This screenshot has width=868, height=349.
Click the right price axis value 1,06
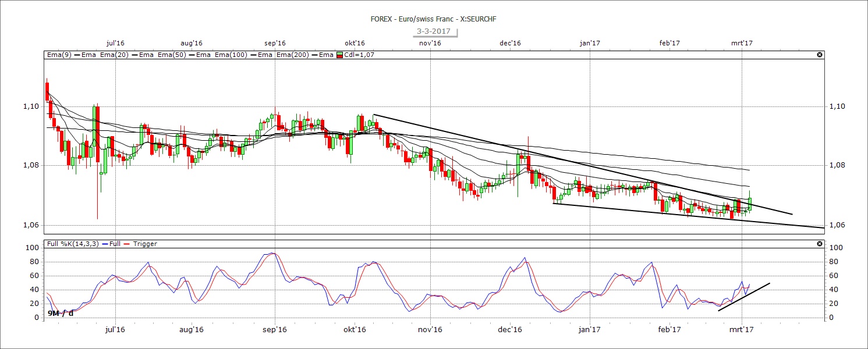pos(838,225)
